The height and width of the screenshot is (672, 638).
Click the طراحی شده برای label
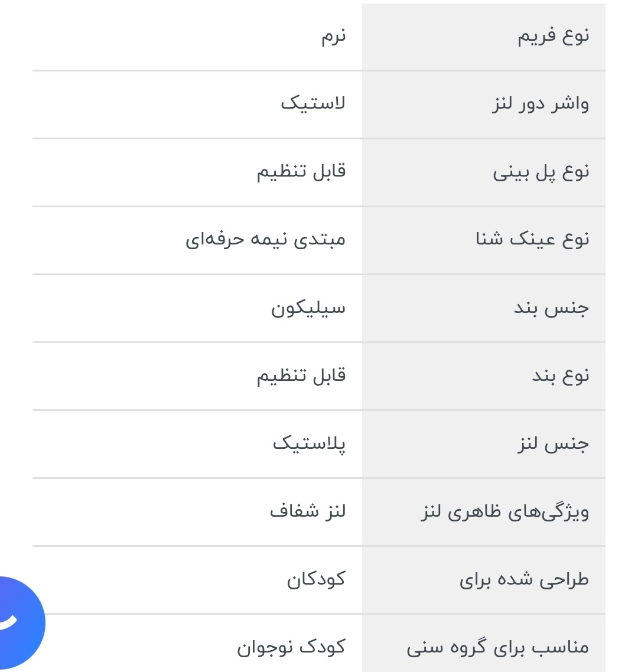[524, 580]
